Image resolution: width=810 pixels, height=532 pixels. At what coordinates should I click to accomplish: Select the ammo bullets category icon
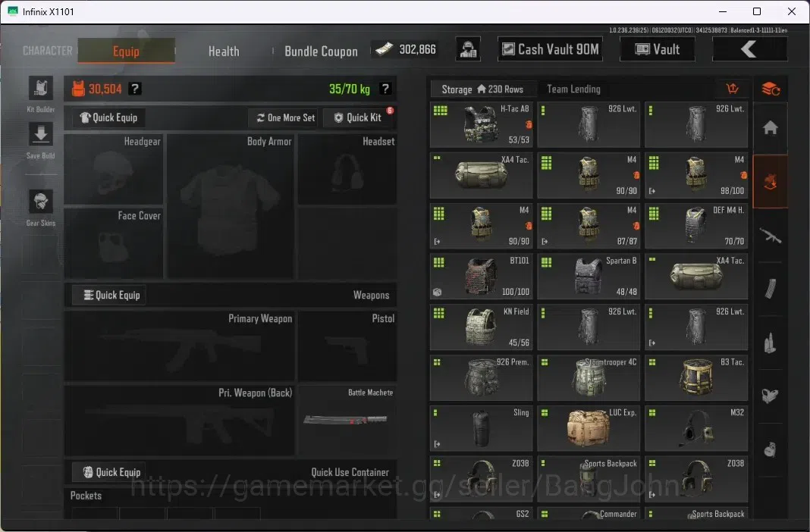pos(771,343)
